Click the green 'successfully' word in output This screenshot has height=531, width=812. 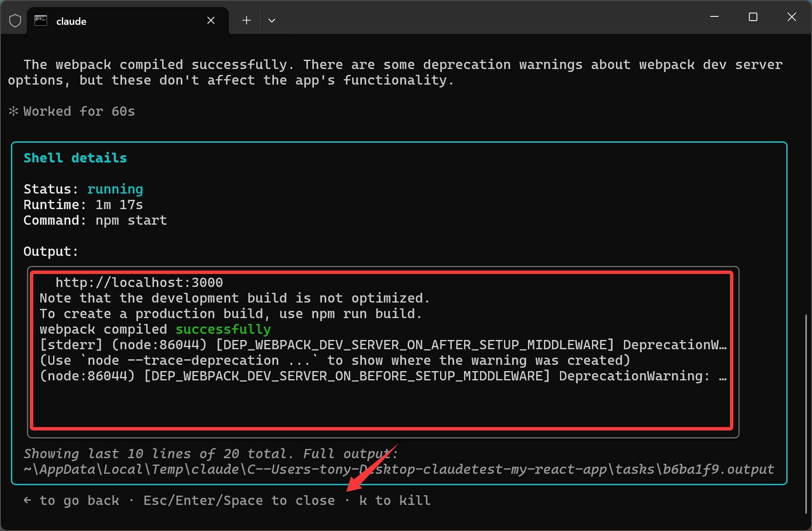[223, 329]
